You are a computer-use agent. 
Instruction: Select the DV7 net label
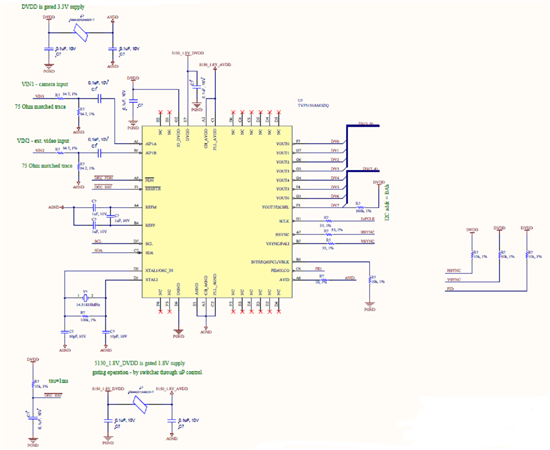335,205
